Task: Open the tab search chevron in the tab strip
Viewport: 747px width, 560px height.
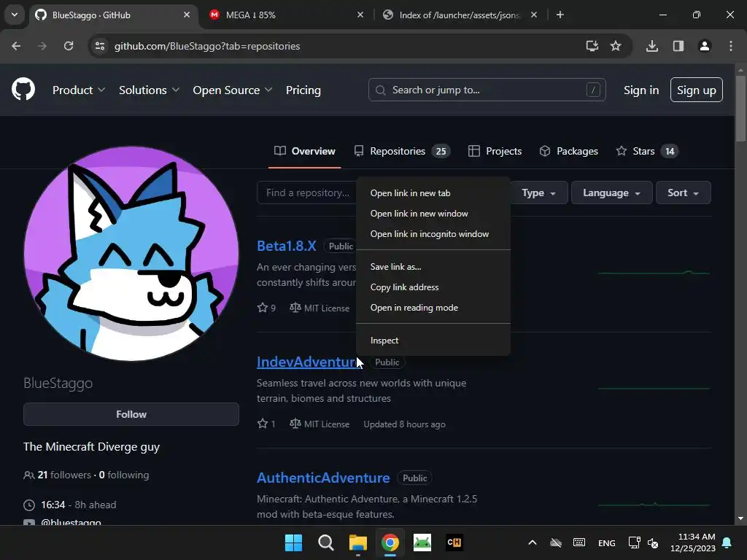Action: (x=15, y=15)
